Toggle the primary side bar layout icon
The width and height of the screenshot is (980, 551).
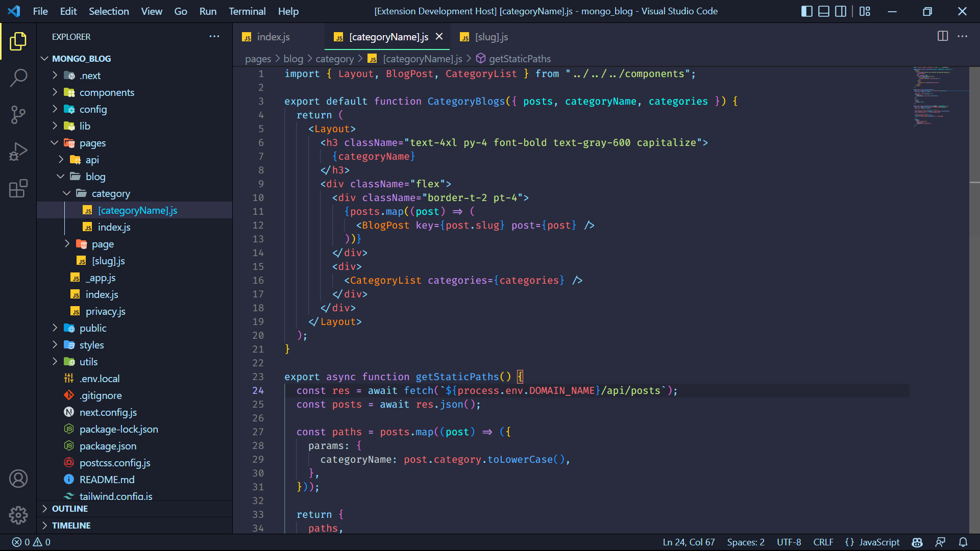[807, 11]
